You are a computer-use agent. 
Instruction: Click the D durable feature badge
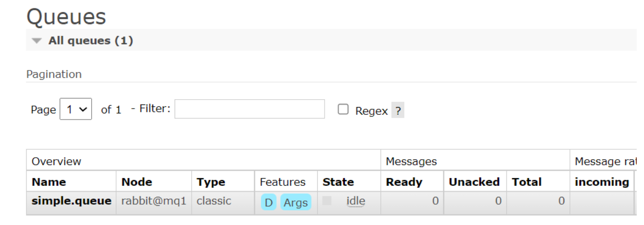pos(269,203)
